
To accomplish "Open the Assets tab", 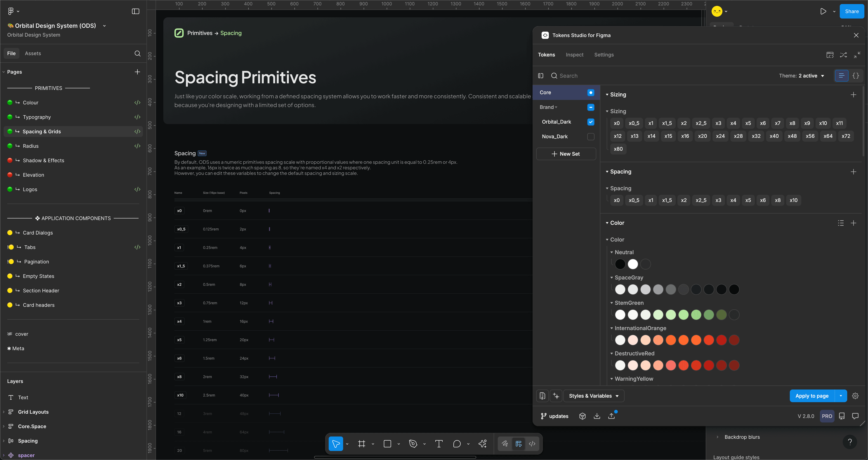I will (x=33, y=54).
